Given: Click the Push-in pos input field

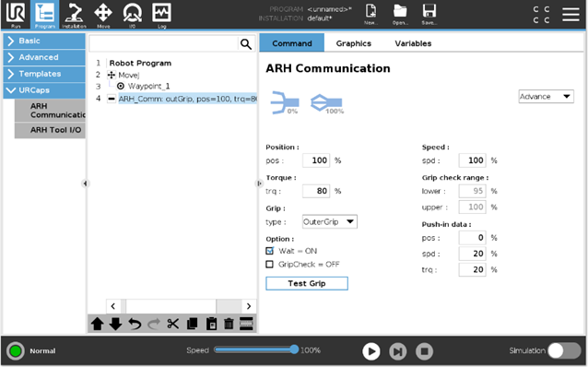Looking at the screenshot, I should [x=472, y=238].
